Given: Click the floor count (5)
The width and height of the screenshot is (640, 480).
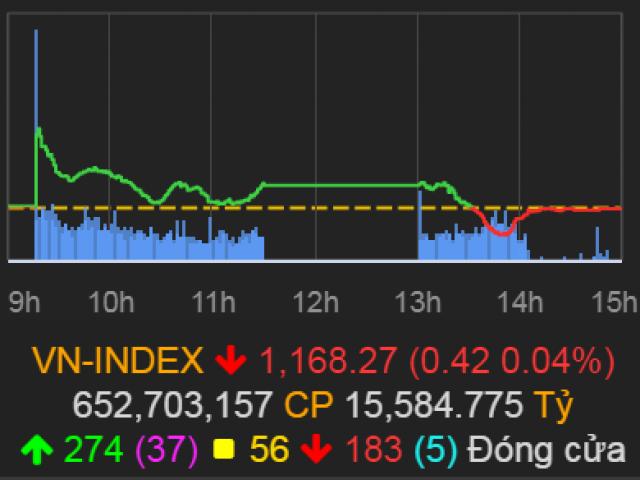Looking at the screenshot, I should [436, 449].
